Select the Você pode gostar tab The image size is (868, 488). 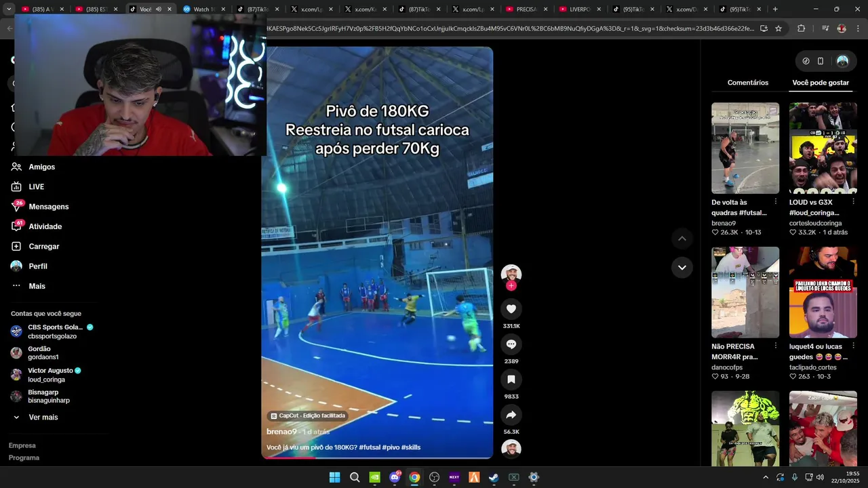[x=821, y=83]
